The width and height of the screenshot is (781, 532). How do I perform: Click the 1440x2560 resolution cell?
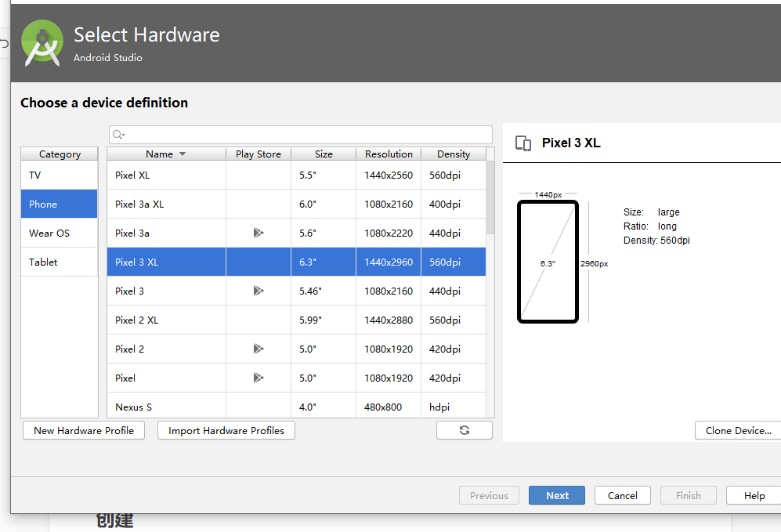(389, 175)
